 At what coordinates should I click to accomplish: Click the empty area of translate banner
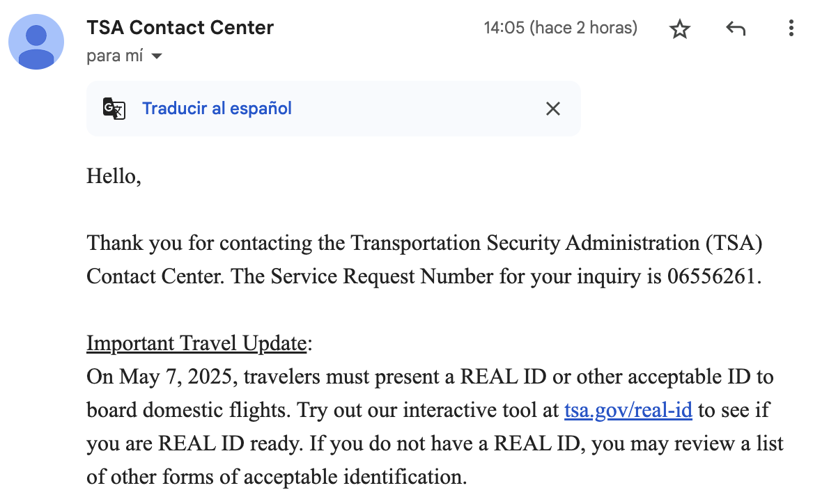[418, 109]
